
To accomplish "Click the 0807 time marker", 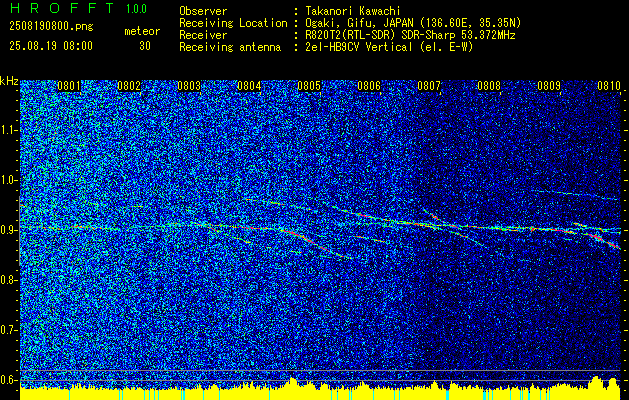I will click(429, 86).
